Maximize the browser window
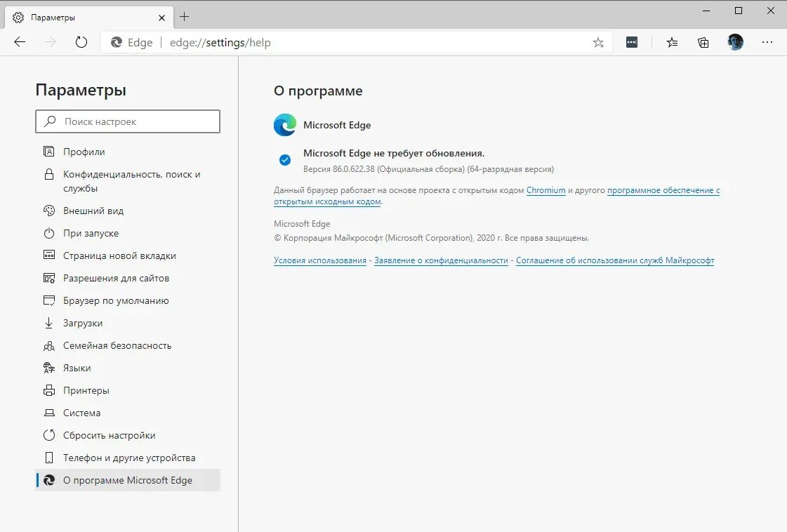 739,11
